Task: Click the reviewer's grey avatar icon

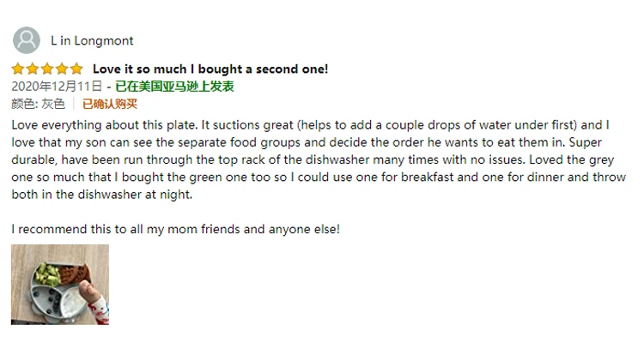Action: [x=27, y=40]
